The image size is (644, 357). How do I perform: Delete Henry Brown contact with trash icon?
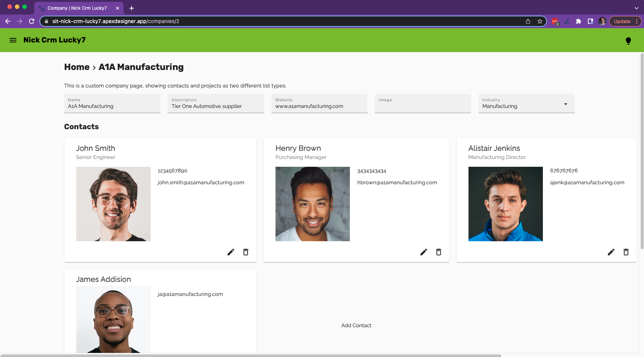439,252
